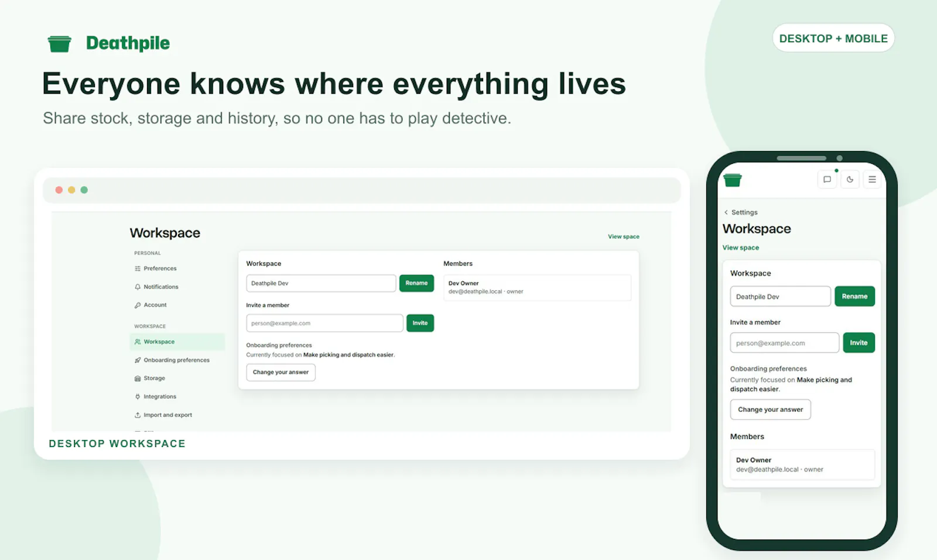The width and height of the screenshot is (937, 560).
Task: Click the DESKTOP + MOBILE badge
Action: point(833,39)
